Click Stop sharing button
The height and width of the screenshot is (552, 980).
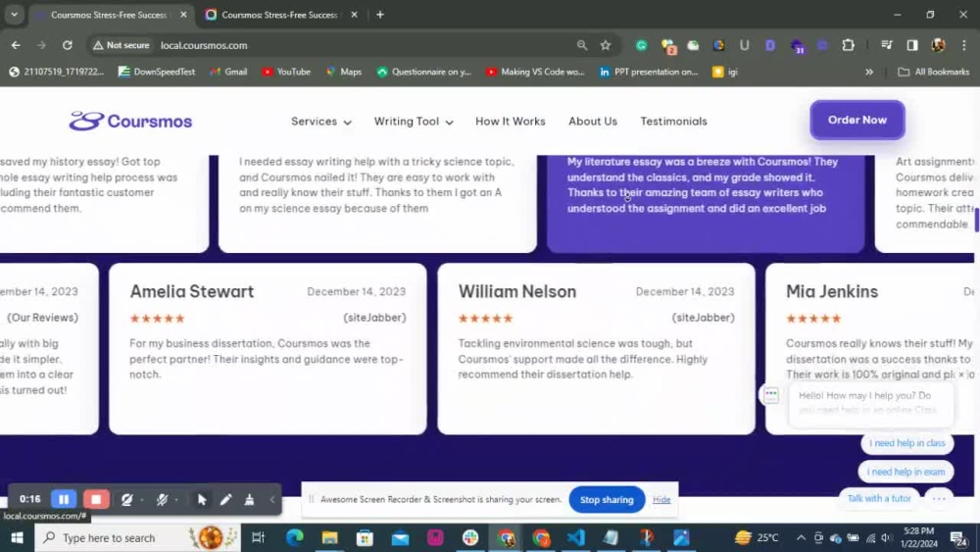(607, 499)
